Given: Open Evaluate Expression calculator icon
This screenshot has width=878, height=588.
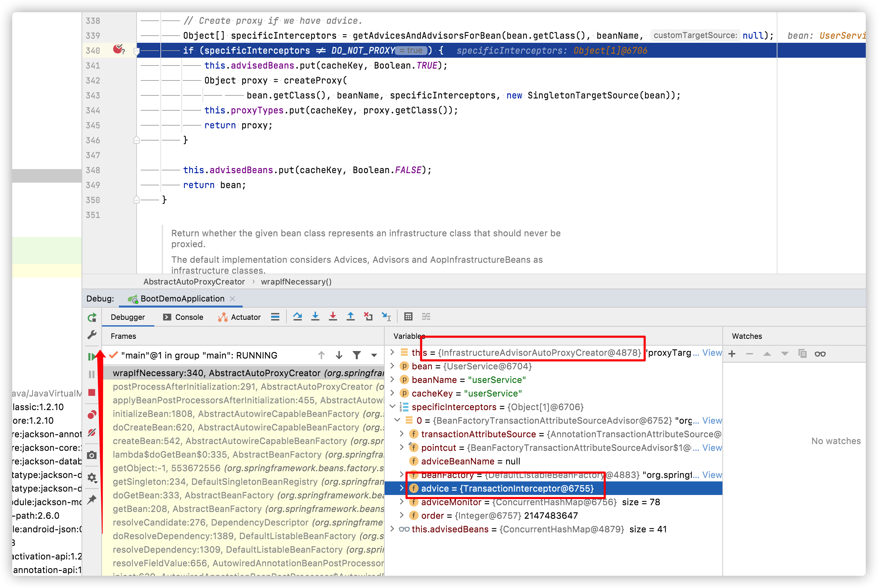Looking at the screenshot, I should coord(408,316).
